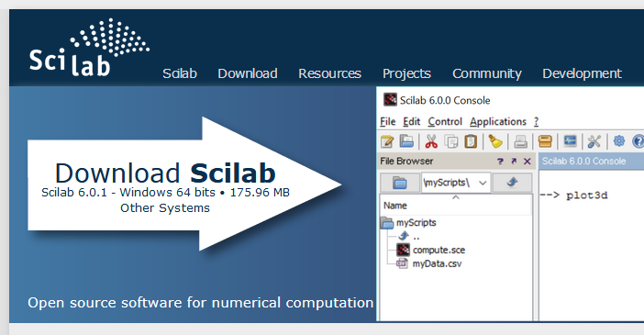644x335 pixels.
Task: Open the Control menu in Scilab Console
Action: click(445, 122)
